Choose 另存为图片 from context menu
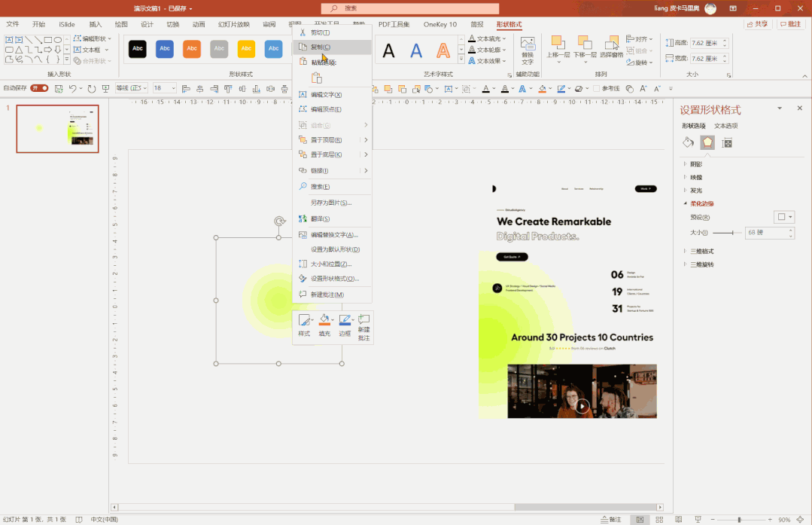The height and width of the screenshot is (525, 812). click(332, 203)
